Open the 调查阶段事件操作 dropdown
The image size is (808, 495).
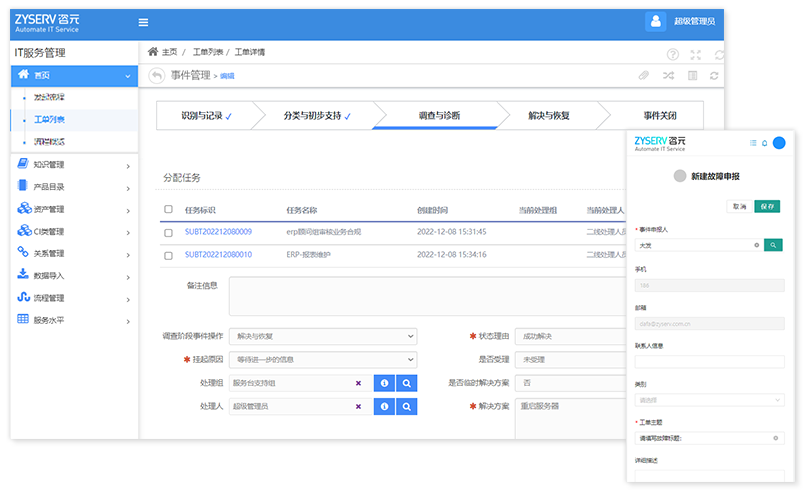click(x=323, y=336)
